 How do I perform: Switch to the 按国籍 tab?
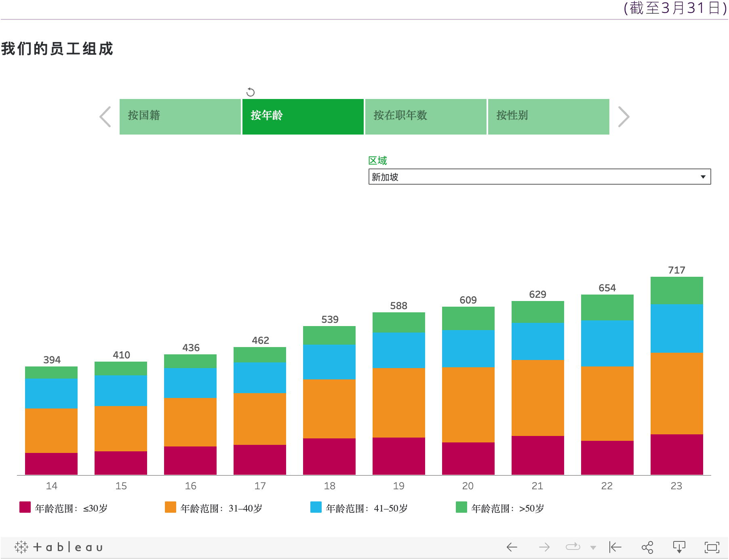point(180,117)
